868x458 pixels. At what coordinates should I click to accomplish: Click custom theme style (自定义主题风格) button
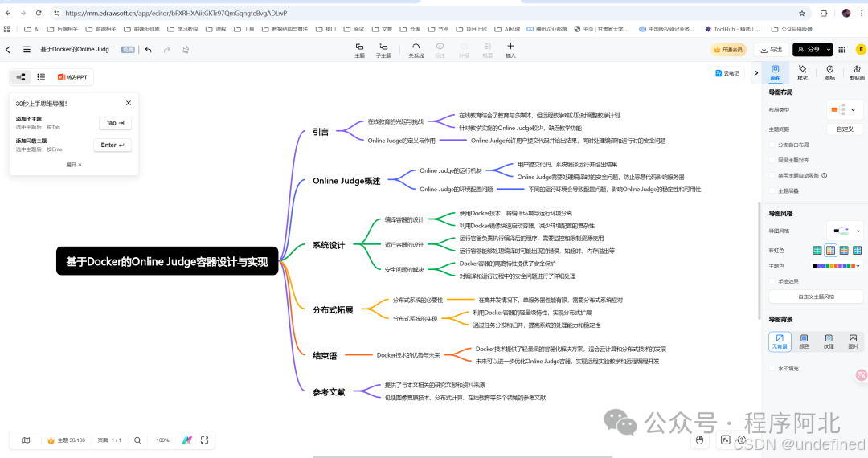(816, 296)
